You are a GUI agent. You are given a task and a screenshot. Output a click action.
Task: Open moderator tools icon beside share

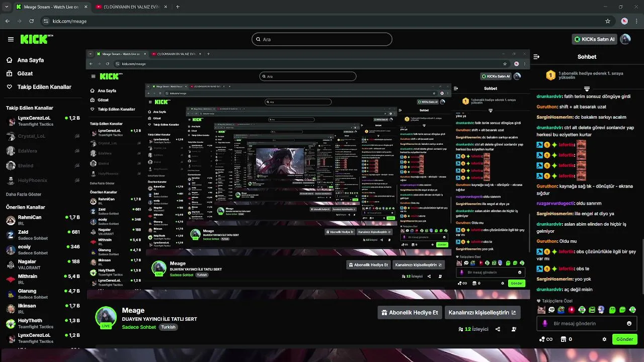click(x=514, y=329)
